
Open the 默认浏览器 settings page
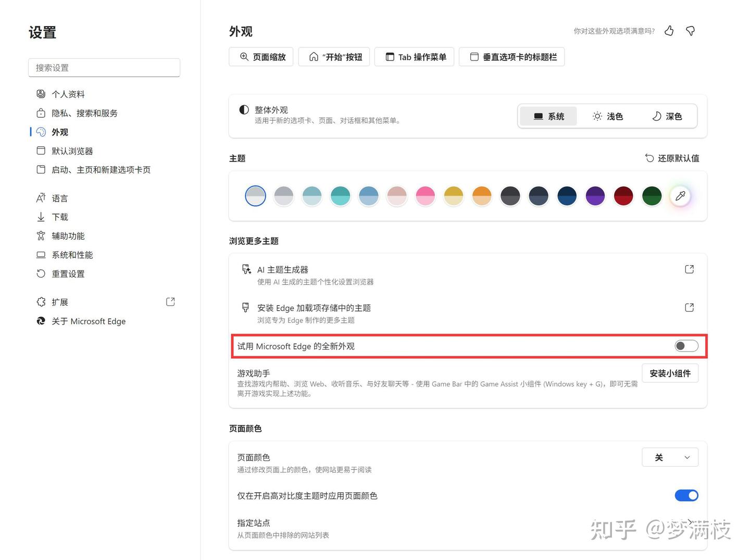tap(73, 151)
